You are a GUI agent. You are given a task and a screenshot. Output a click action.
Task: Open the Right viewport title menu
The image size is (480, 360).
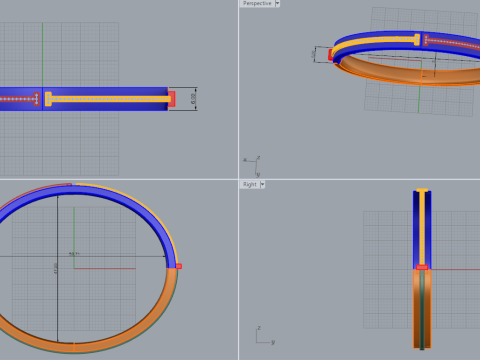tap(250, 184)
